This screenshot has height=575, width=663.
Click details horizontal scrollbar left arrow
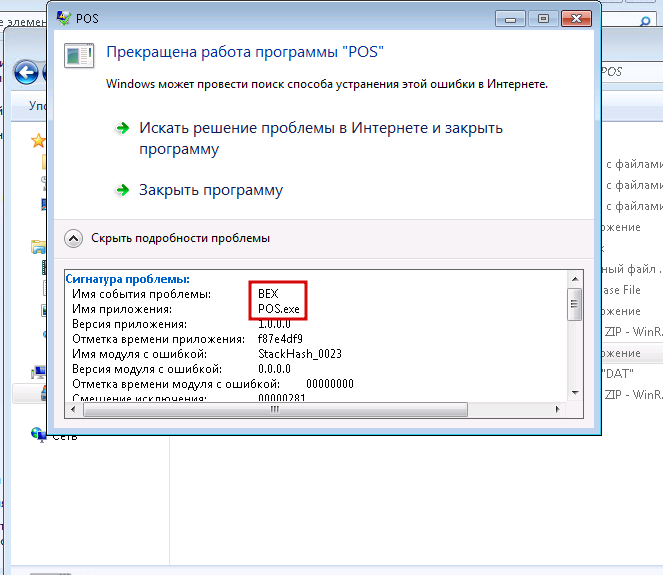(74, 409)
